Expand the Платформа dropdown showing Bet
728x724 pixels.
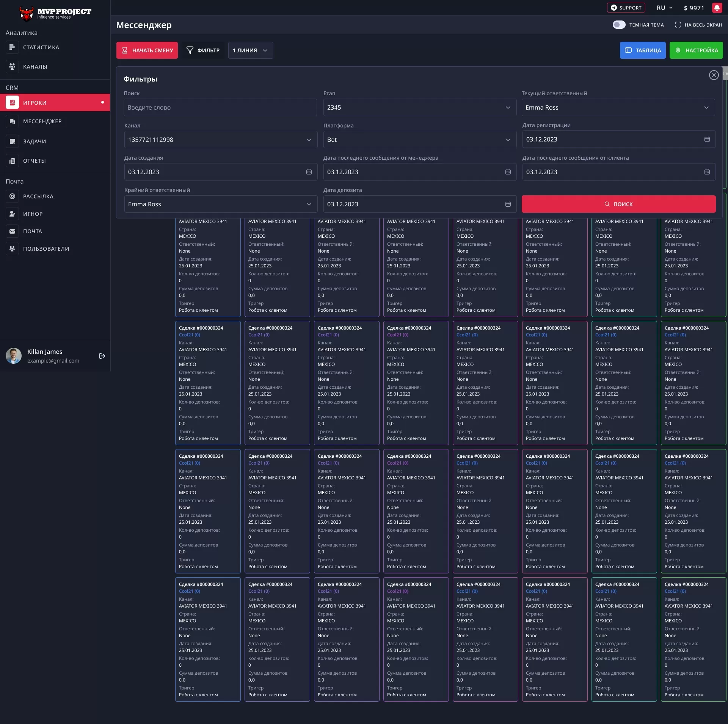[x=508, y=140]
